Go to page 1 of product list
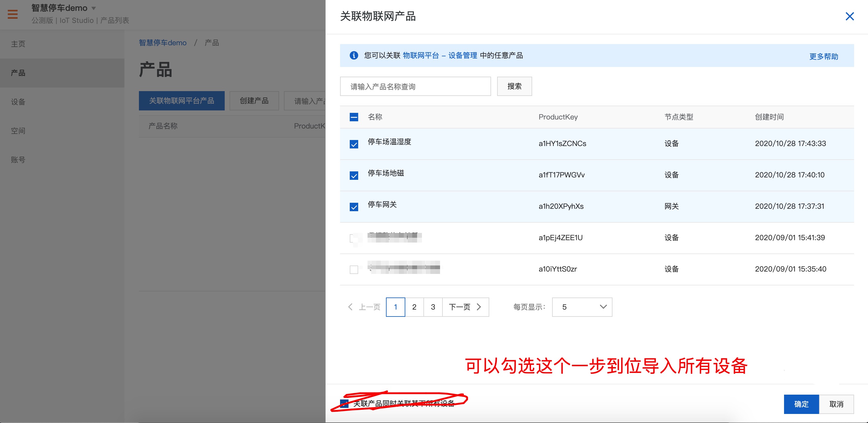The width and height of the screenshot is (868, 423). tap(395, 307)
